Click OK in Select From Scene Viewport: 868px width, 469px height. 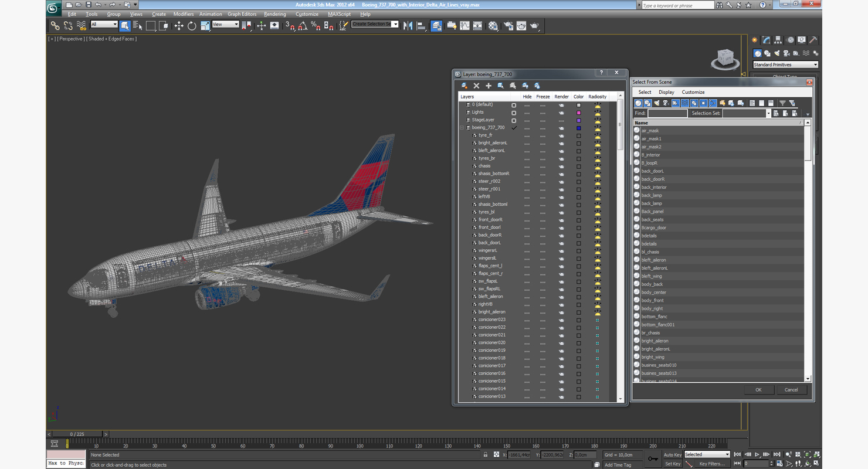pyautogui.click(x=758, y=390)
